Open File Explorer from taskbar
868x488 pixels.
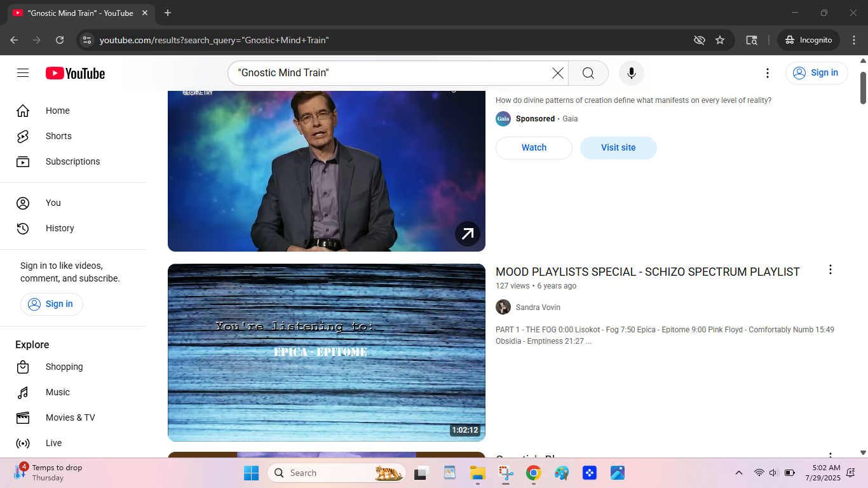(x=477, y=473)
